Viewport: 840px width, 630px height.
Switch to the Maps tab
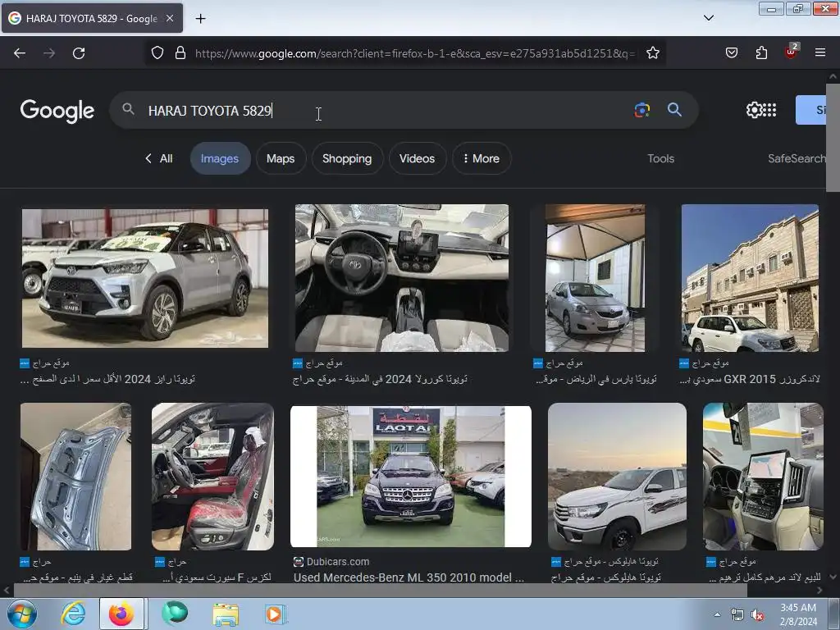click(281, 158)
